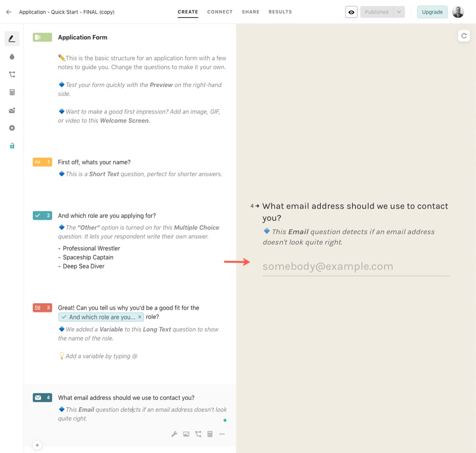The height and width of the screenshot is (453, 476).
Task: Add a new question with plus button
Action: pyautogui.click(x=37, y=445)
